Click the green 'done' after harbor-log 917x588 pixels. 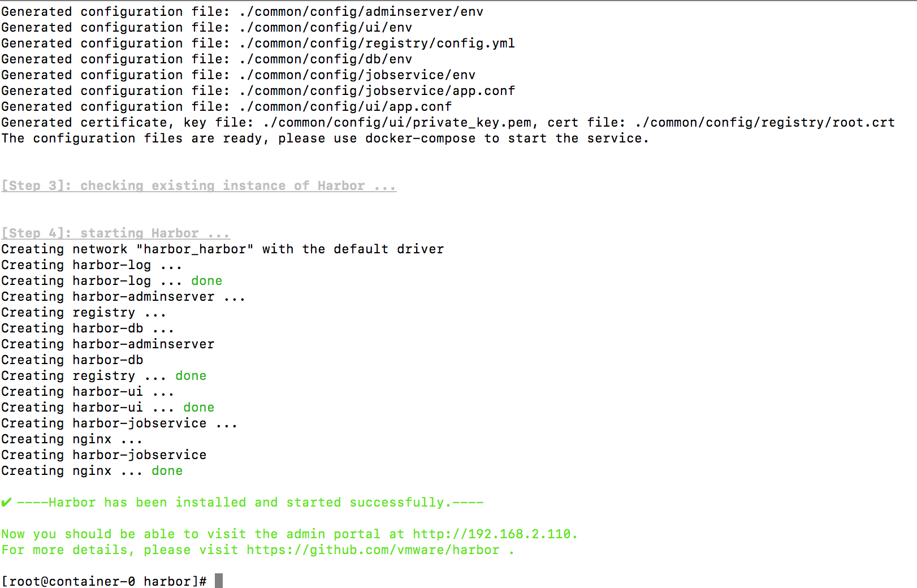(x=206, y=280)
